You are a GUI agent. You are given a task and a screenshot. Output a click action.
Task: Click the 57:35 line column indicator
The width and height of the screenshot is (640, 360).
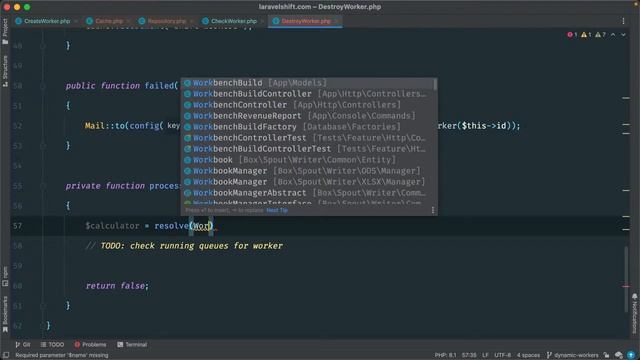pos(469,355)
